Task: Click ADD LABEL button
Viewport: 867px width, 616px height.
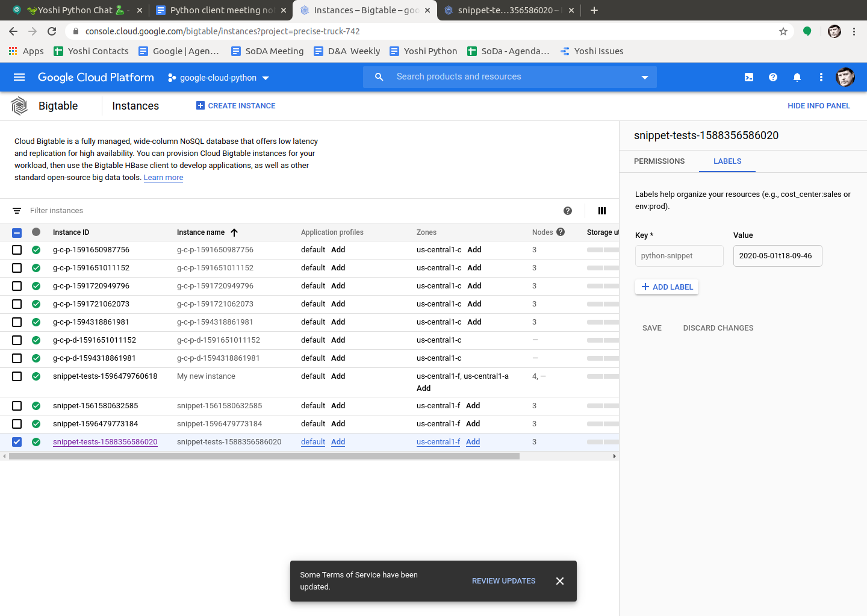Action: [667, 287]
